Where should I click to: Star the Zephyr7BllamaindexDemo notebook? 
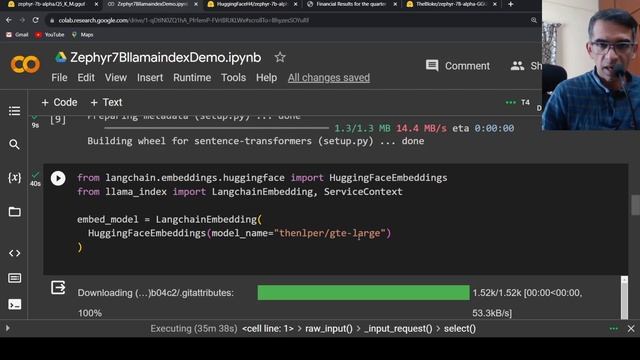[x=280, y=57]
